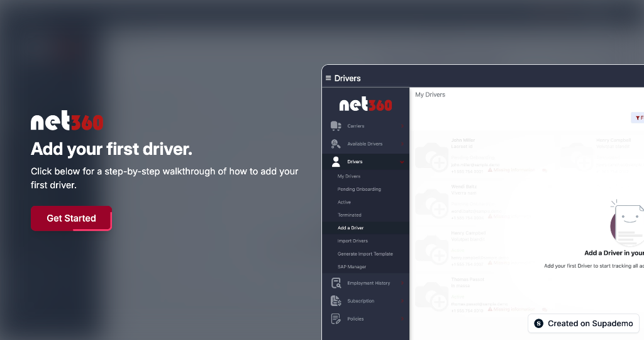The width and height of the screenshot is (644, 340).
Task: Click the Get Started button
Action: [71, 218]
